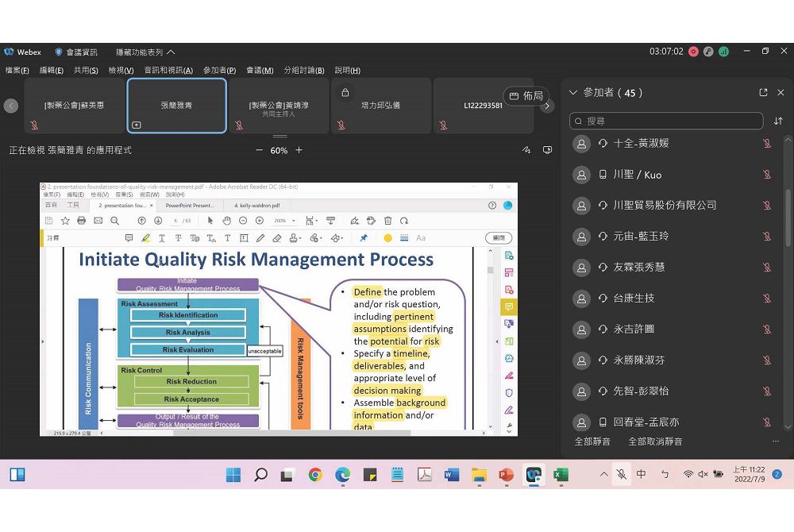
Task: Click the yellow color swatch in comment toolbar
Action: point(388,238)
